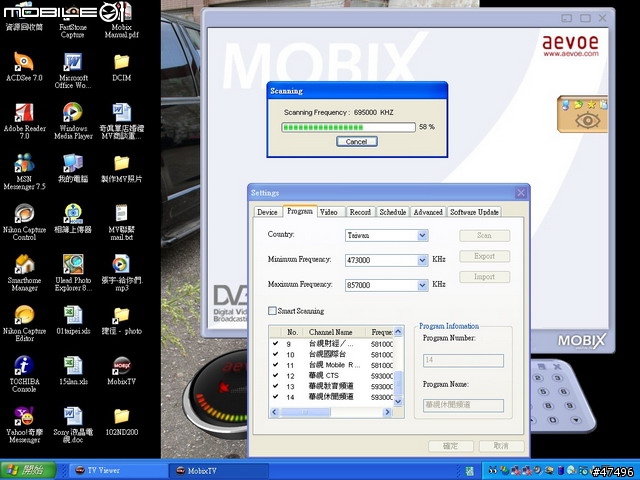
Task: Click the Program Name field
Action: click(x=463, y=405)
